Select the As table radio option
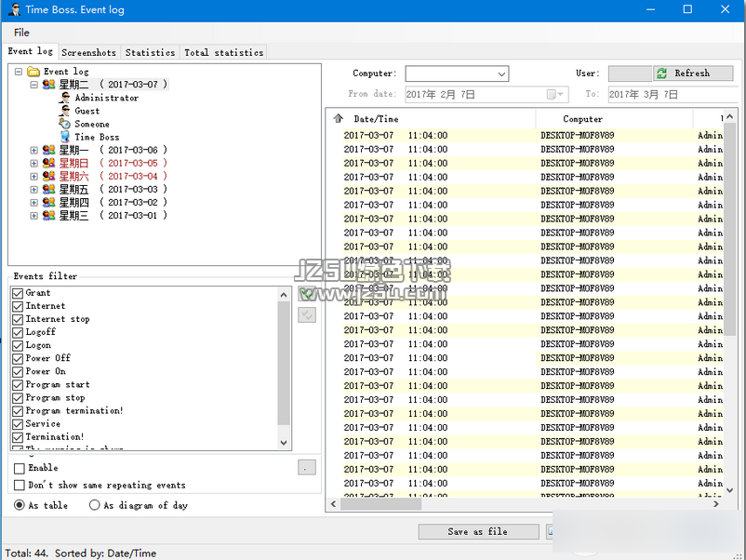Screen dimensions: 746x560 tap(20, 505)
